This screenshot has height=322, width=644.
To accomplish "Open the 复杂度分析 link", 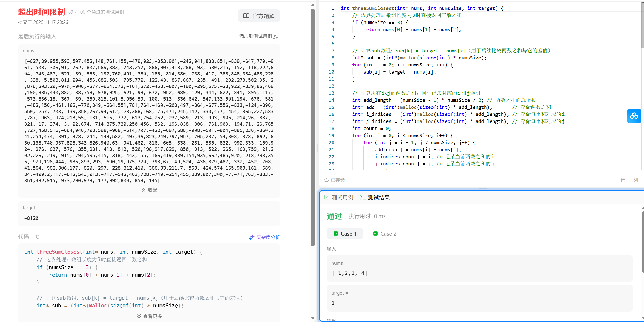I will (268, 237).
